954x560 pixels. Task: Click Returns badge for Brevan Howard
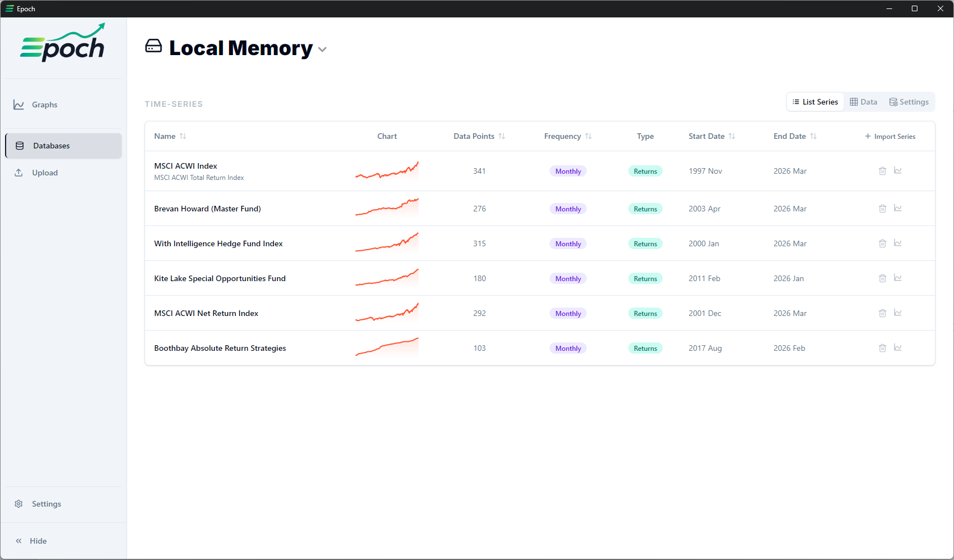(x=645, y=209)
